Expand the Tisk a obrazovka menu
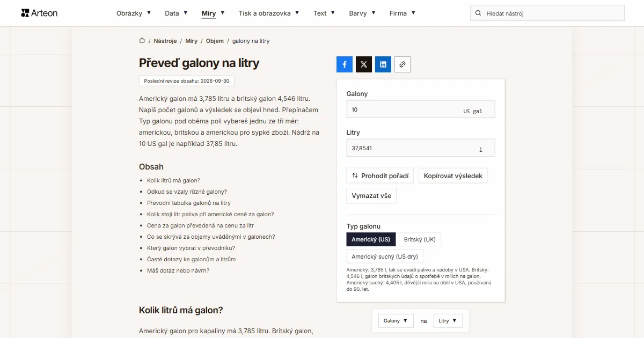This screenshot has height=338, width=644. 269,13
